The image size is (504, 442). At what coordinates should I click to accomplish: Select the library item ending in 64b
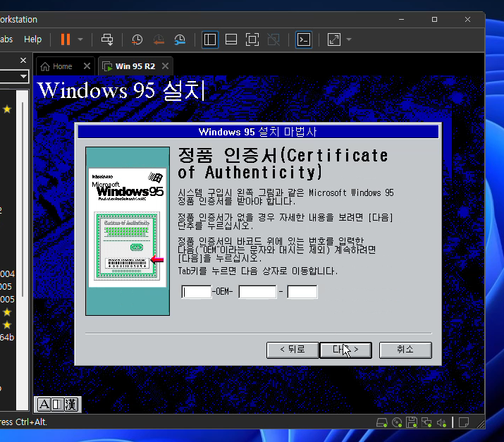point(7,337)
